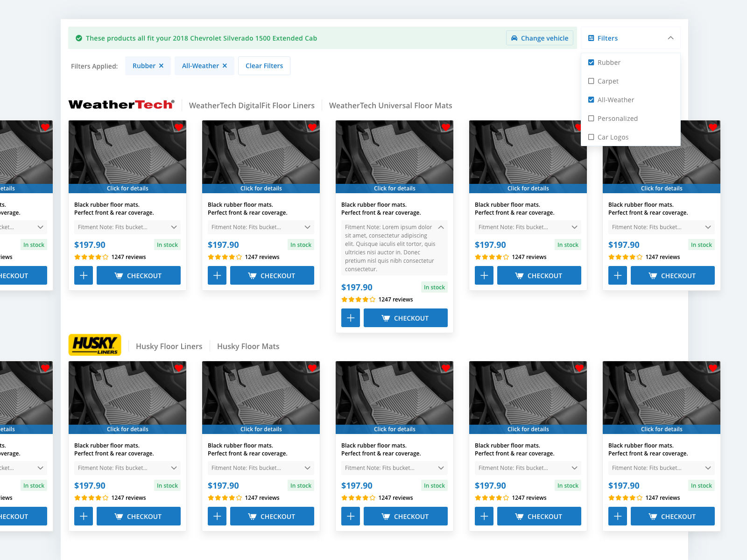The image size is (747, 560).
Task: Click the cart icon inside a Checkout button
Action: click(119, 275)
